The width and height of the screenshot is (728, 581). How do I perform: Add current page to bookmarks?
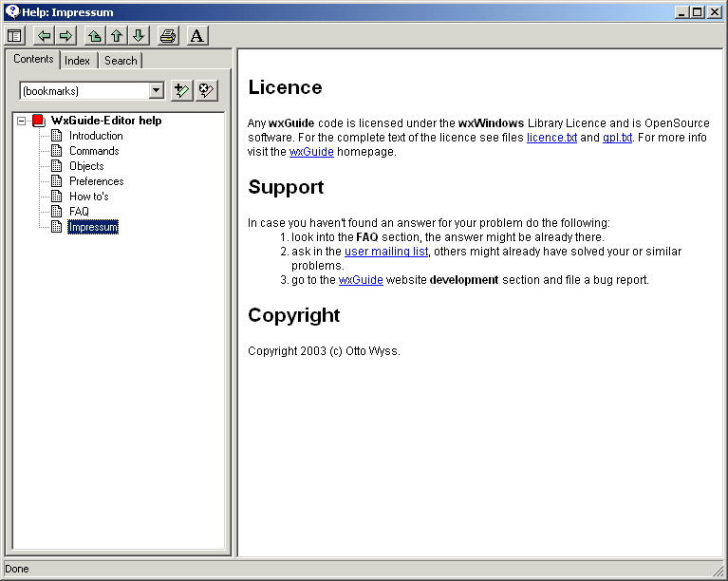(181, 90)
